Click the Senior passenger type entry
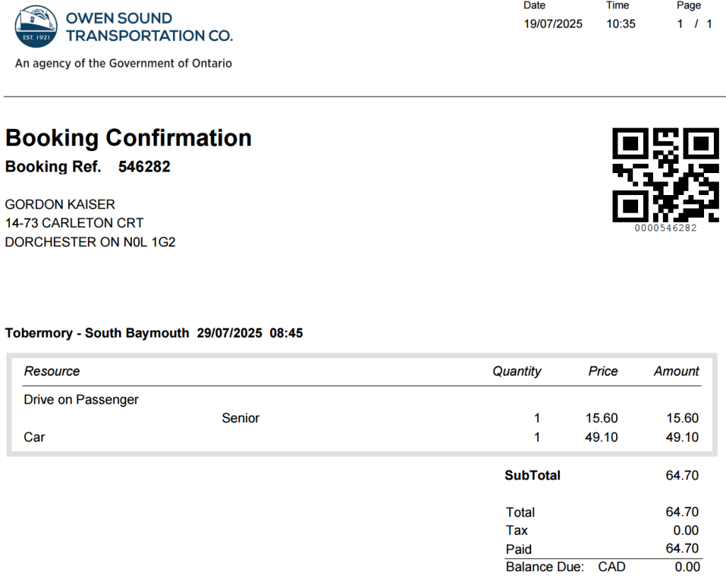 (240, 418)
